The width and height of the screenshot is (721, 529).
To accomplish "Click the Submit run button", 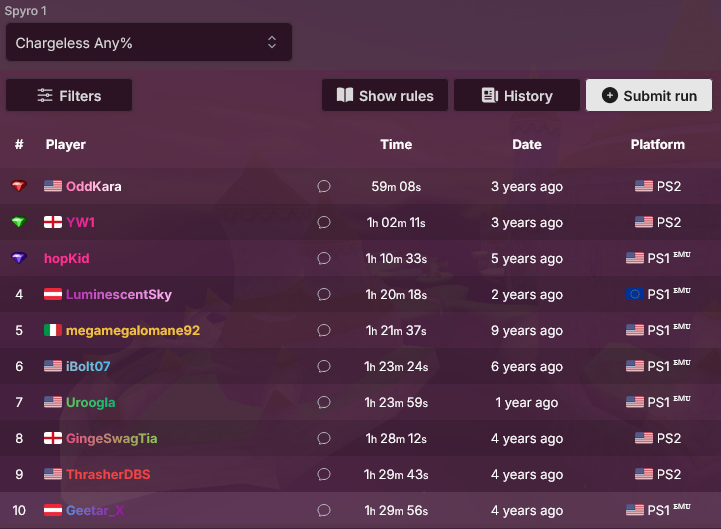I will [649, 95].
